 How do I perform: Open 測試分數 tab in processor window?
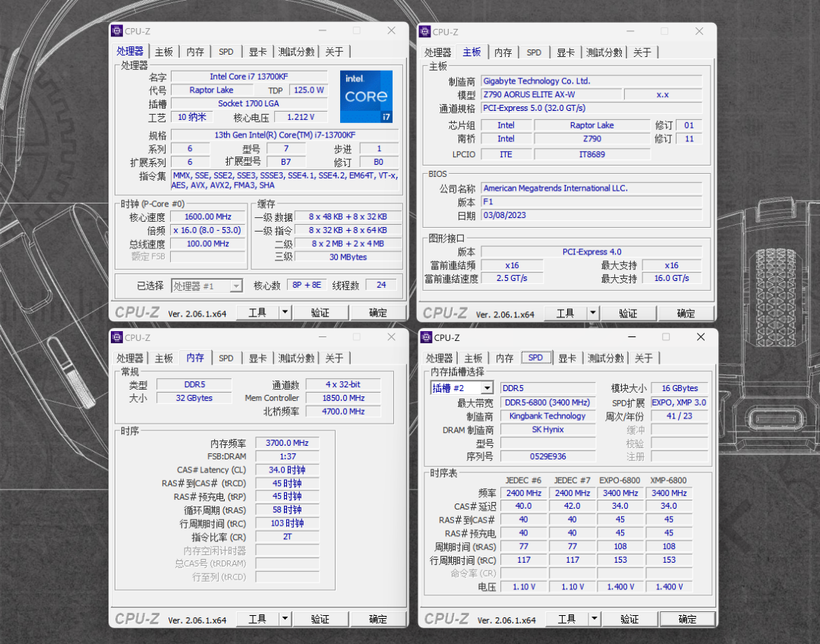[296, 52]
